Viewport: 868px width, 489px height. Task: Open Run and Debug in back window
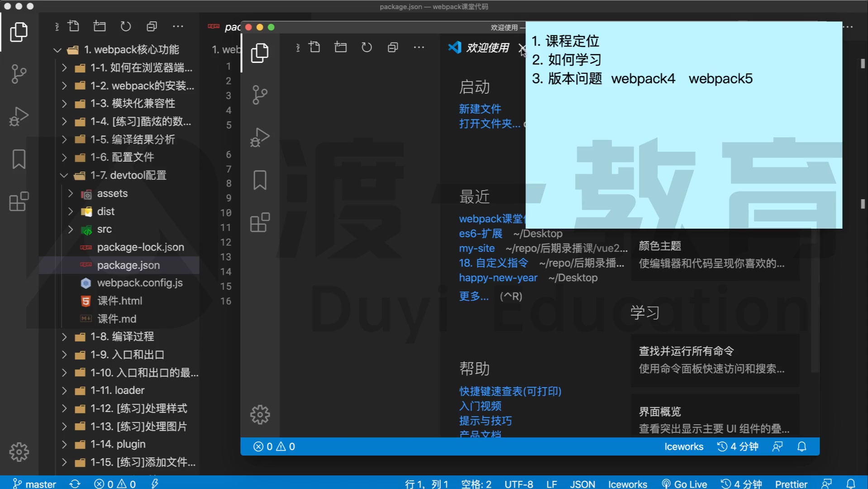[19, 116]
